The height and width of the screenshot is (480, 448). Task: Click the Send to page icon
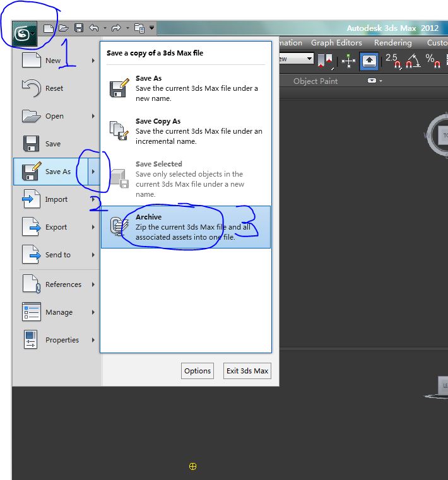(32, 254)
